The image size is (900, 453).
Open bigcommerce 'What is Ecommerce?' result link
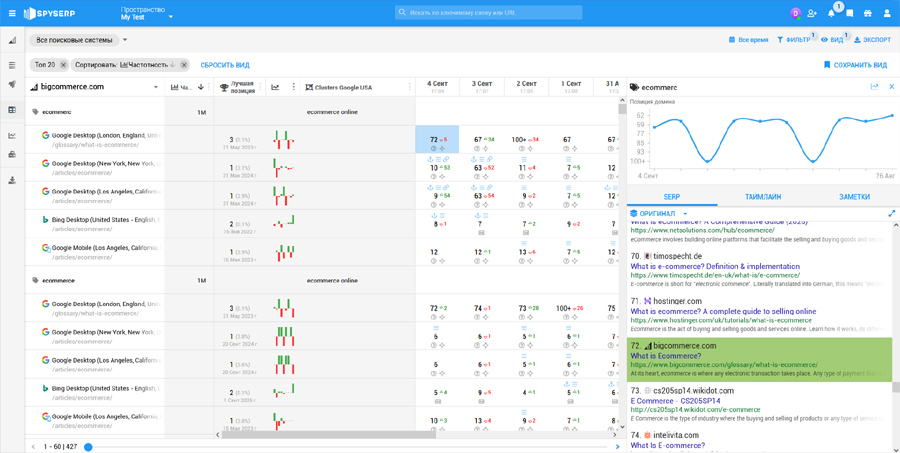666,356
